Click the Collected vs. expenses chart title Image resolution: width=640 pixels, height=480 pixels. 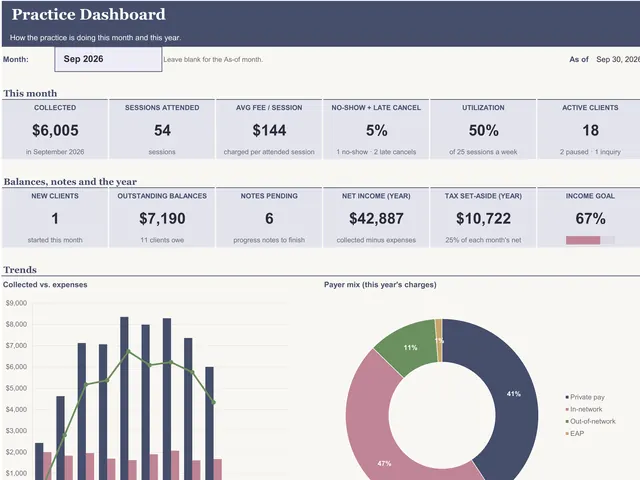pos(45,284)
